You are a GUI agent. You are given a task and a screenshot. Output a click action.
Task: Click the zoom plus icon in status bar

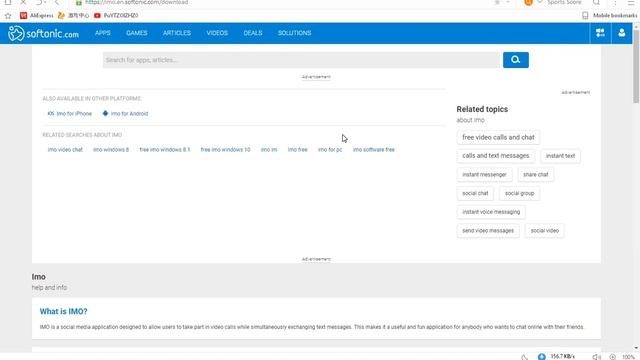point(612,357)
